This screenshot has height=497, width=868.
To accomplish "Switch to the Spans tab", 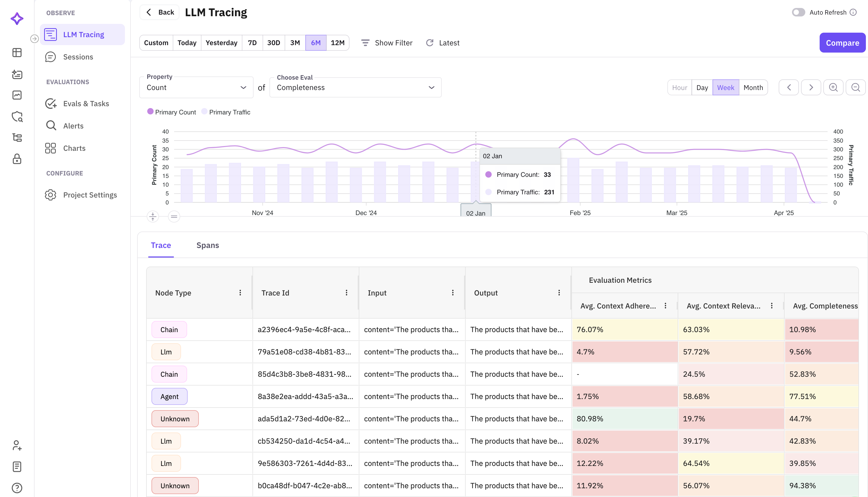I will [208, 245].
